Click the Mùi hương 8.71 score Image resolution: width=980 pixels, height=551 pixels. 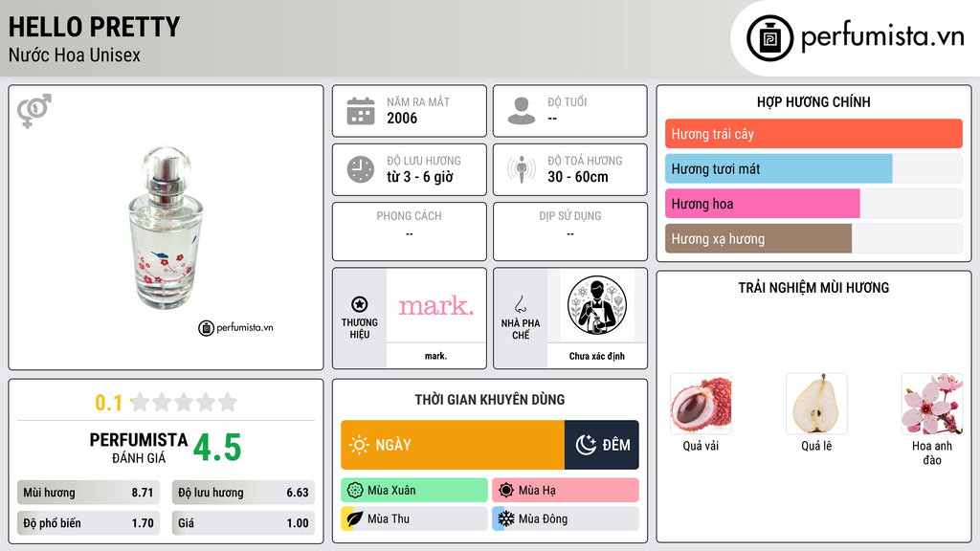pos(88,493)
